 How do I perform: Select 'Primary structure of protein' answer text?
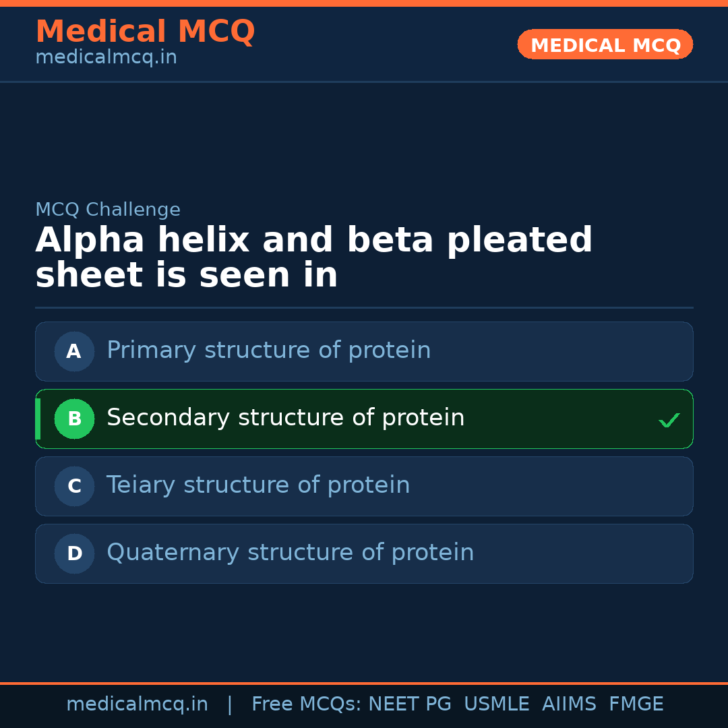(268, 351)
